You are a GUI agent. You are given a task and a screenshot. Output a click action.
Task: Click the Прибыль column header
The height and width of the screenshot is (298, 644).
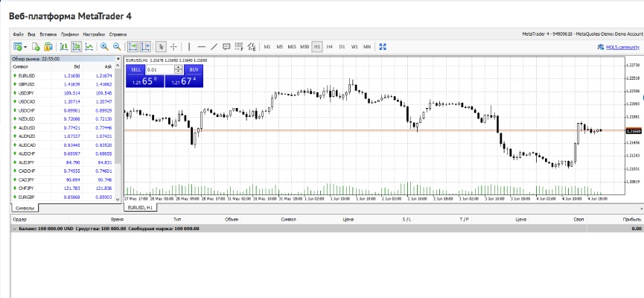coord(632,220)
